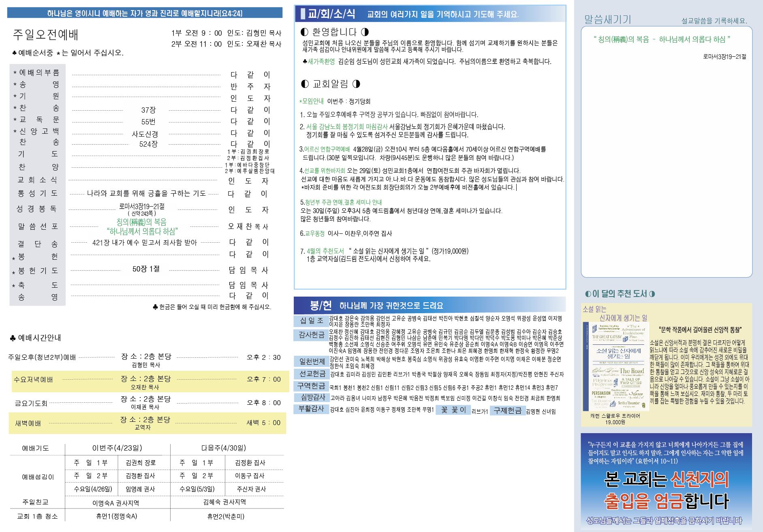Click the green label '4월의 추천도서'
Image resolution: width=763 pixels, height=532 pixels.
click(x=325, y=251)
